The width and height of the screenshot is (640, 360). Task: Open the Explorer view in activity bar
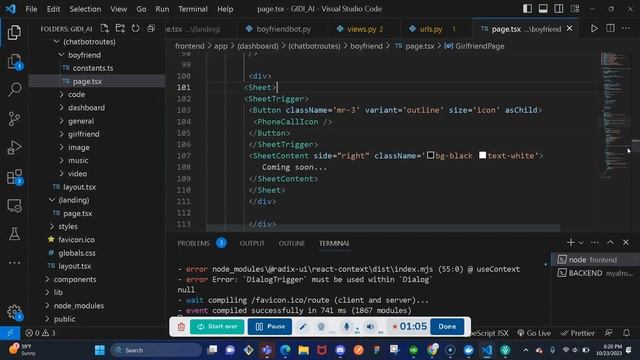coord(14,32)
